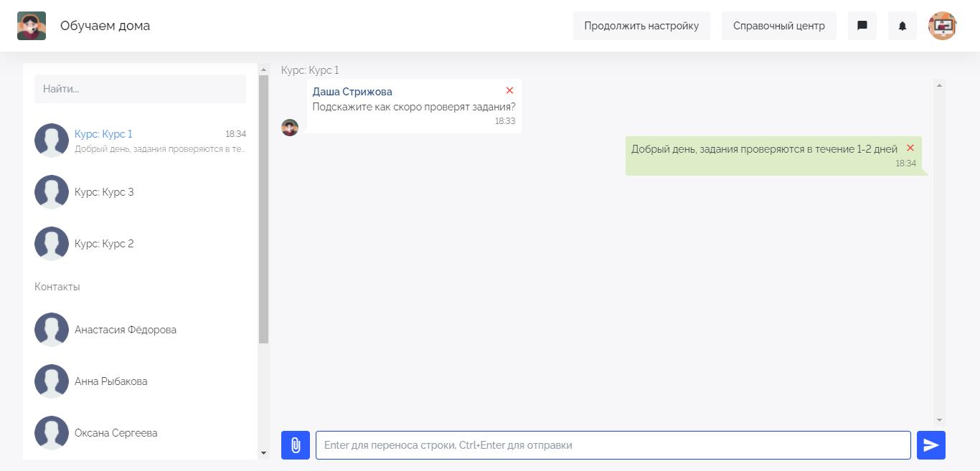
Task: Open chat with Анастасия Фёдорова
Action: click(x=140, y=330)
